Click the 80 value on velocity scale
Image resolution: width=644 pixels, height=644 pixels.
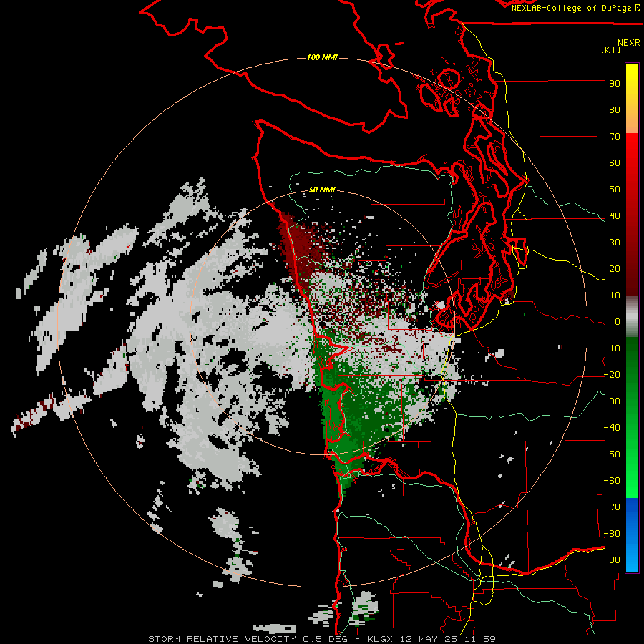pos(615,110)
